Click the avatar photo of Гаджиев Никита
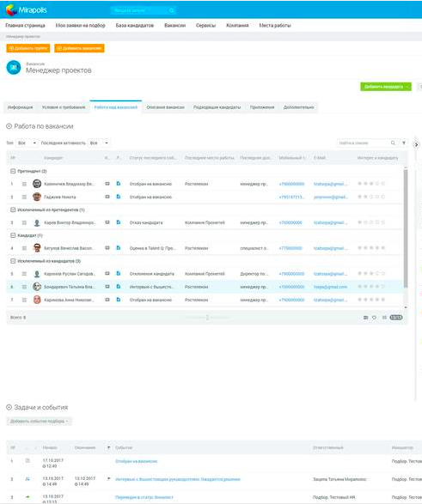422x504 pixels. coord(37,197)
